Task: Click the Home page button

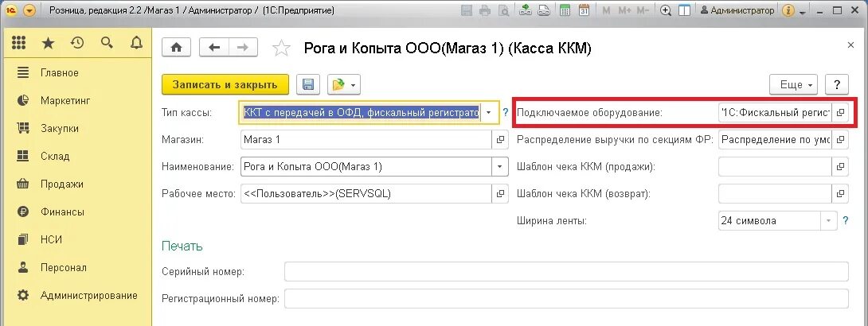Action: coord(176,48)
